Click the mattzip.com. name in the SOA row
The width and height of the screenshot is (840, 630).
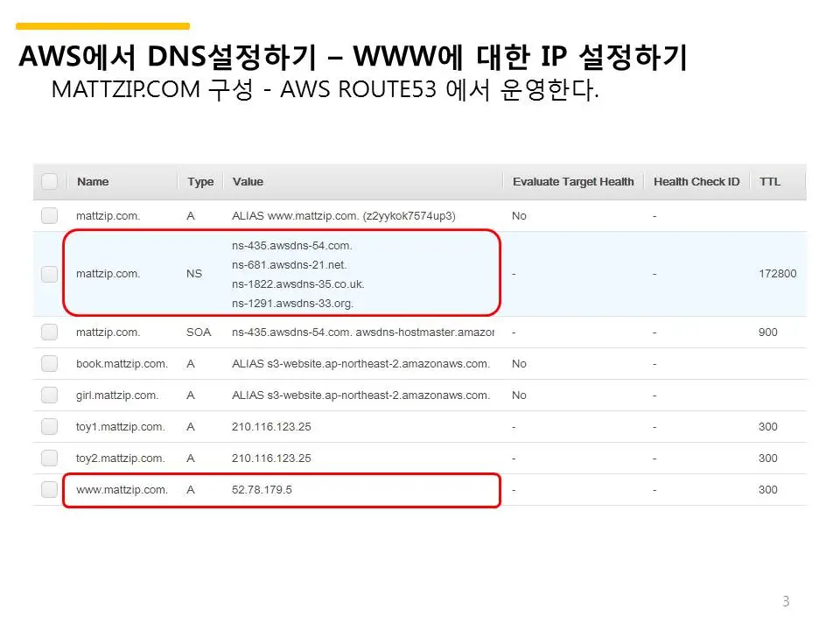[108, 332]
